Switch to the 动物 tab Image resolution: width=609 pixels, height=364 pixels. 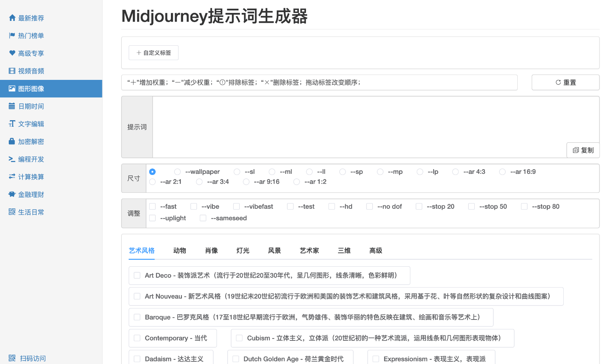(x=180, y=250)
